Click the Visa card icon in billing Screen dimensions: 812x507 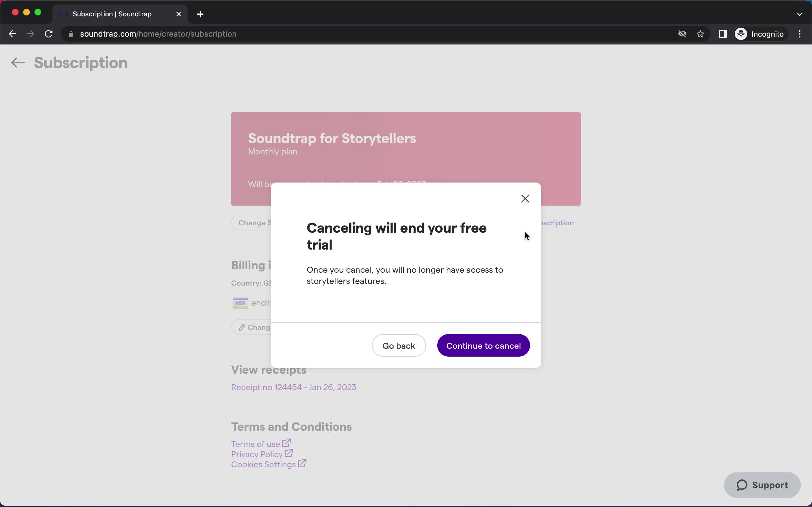tap(241, 303)
